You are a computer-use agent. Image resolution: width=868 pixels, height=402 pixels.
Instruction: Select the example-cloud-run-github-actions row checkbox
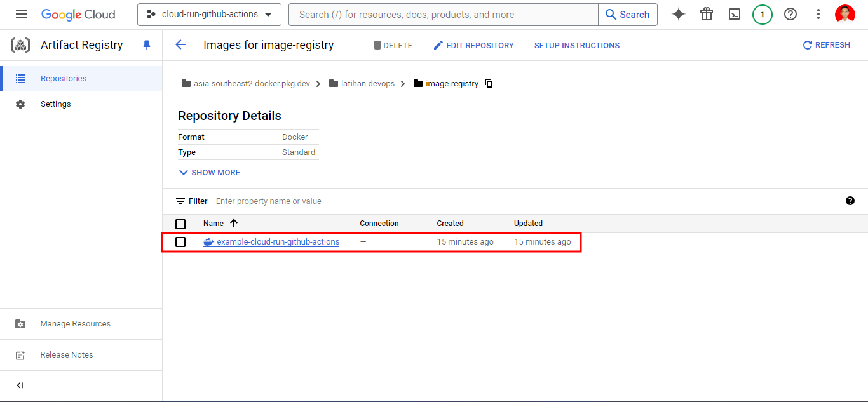(180, 242)
